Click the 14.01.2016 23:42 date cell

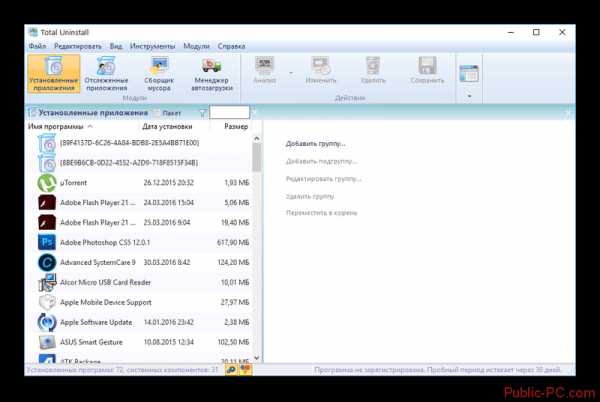[168, 322]
